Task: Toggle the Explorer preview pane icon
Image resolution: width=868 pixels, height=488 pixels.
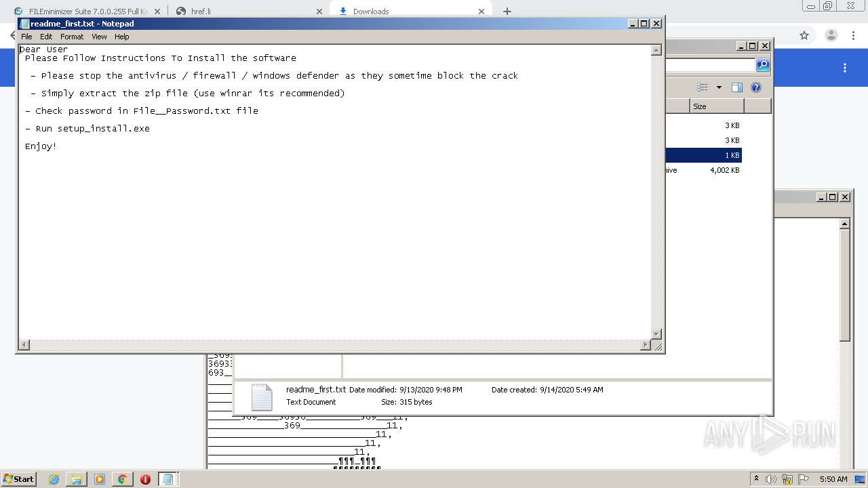Action: [737, 87]
